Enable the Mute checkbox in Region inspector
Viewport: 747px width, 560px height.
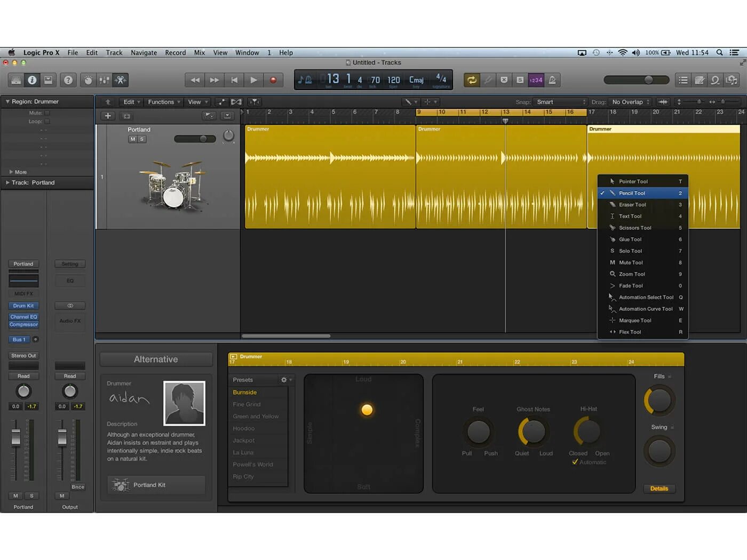47,113
